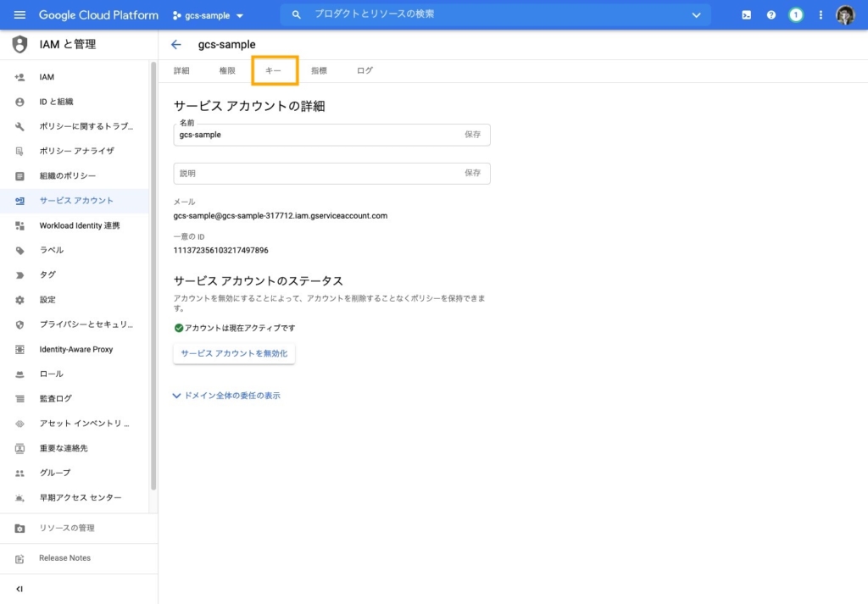868x604 pixels.
Task: Open the three-dot settings menu
Action: [821, 15]
